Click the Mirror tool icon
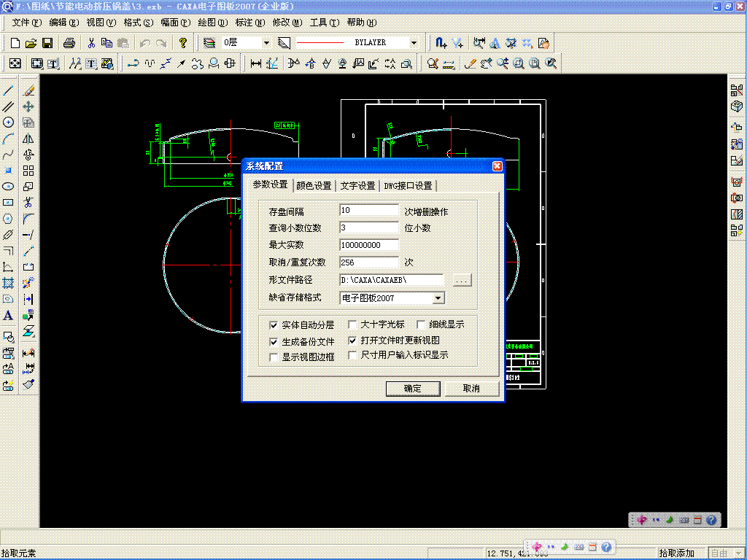The width and height of the screenshot is (747, 560). tap(28, 139)
